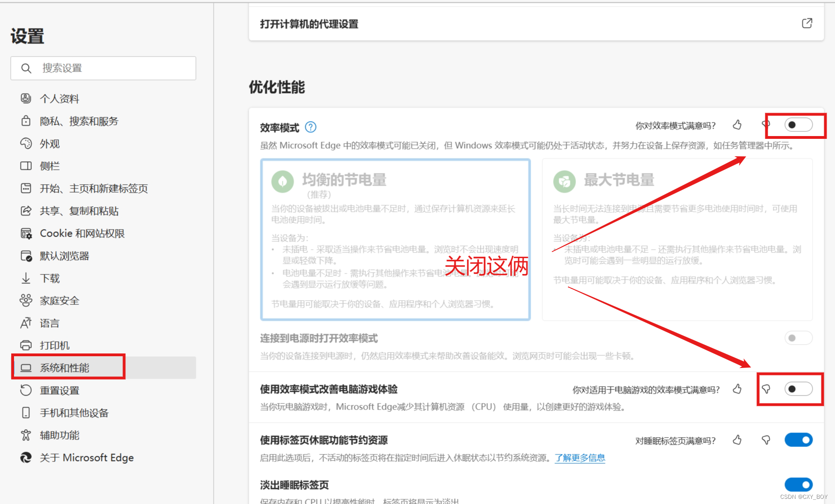This screenshot has width=835, height=504.
Task: Click the 默认浏览器 icon
Action: click(x=26, y=256)
